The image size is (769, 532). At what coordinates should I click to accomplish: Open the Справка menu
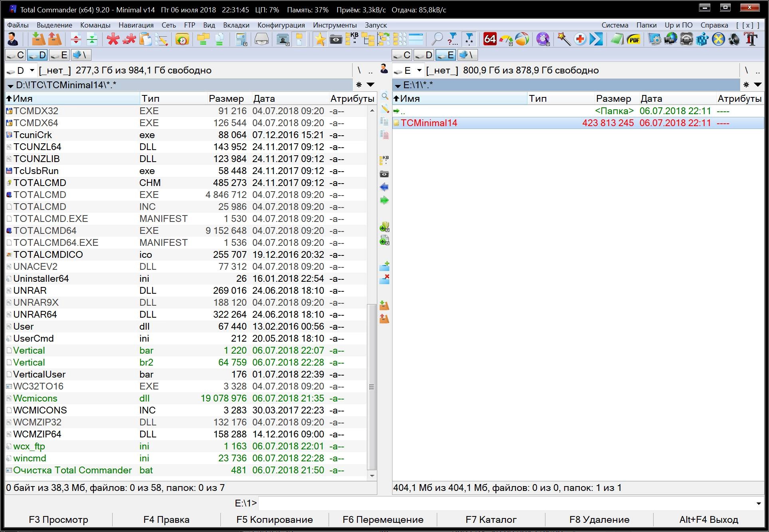click(714, 25)
